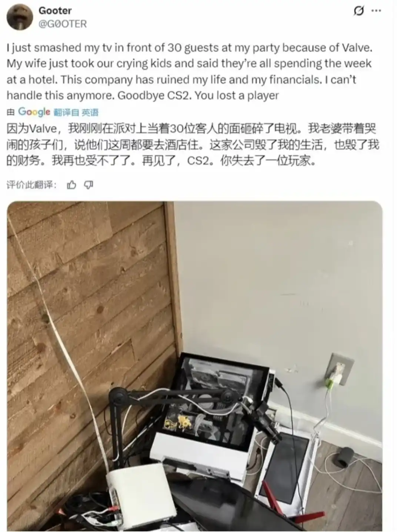Viewport: 397px width, 532px height.
Task: Open the three-dot more options menu
Action: (x=376, y=11)
